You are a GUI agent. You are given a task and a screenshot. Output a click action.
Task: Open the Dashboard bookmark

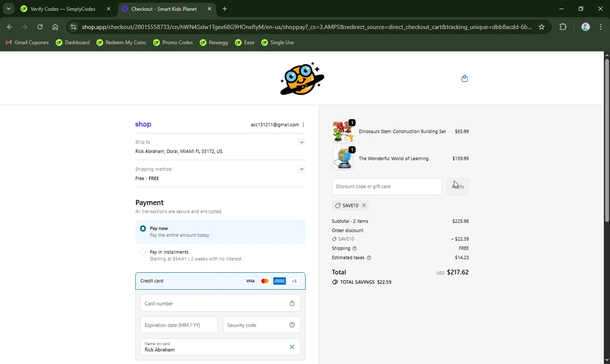pos(73,42)
